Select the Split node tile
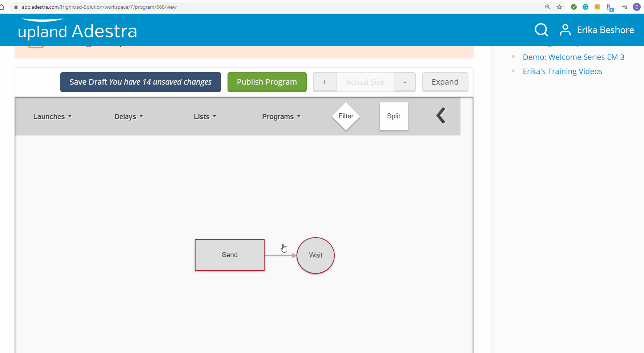 coord(394,116)
